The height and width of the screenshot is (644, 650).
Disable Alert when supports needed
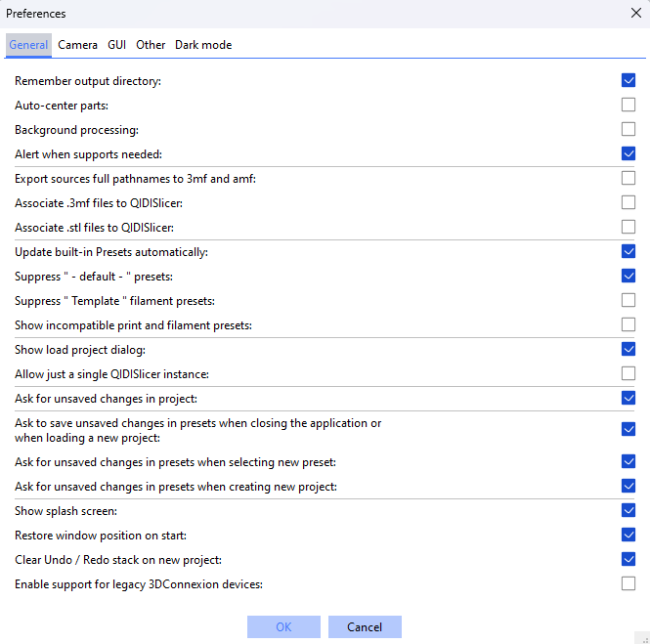click(628, 153)
